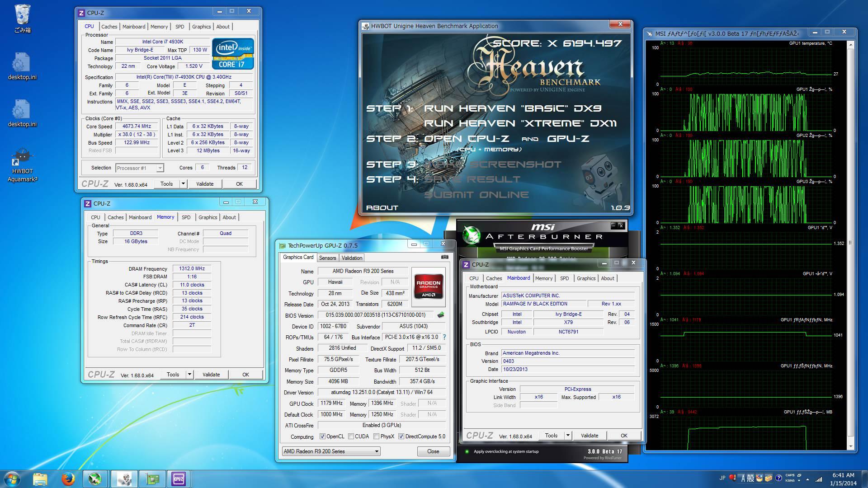Toggle the OpenCL checkbox in GPU-Z
The width and height of the screenshot is (868, 488).
[322, 436]
